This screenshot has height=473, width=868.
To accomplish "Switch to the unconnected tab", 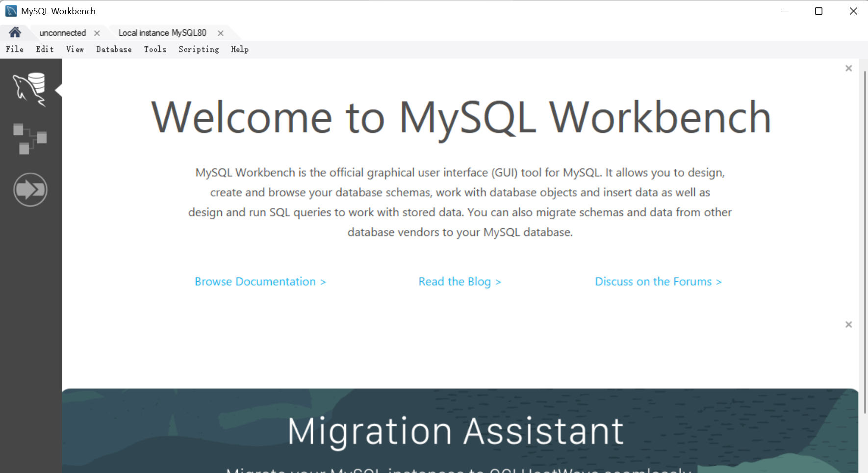I will coord(62,33).
